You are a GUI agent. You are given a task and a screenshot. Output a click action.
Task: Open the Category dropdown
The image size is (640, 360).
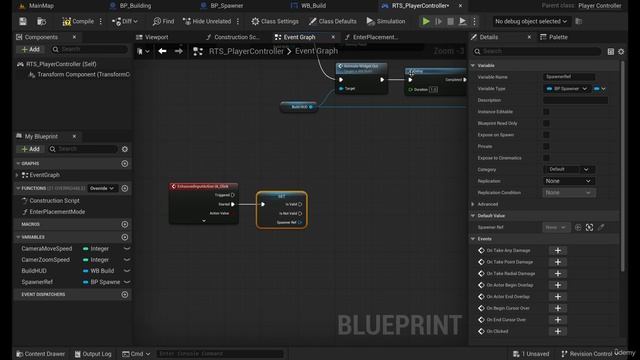click(x=569, y=169)
